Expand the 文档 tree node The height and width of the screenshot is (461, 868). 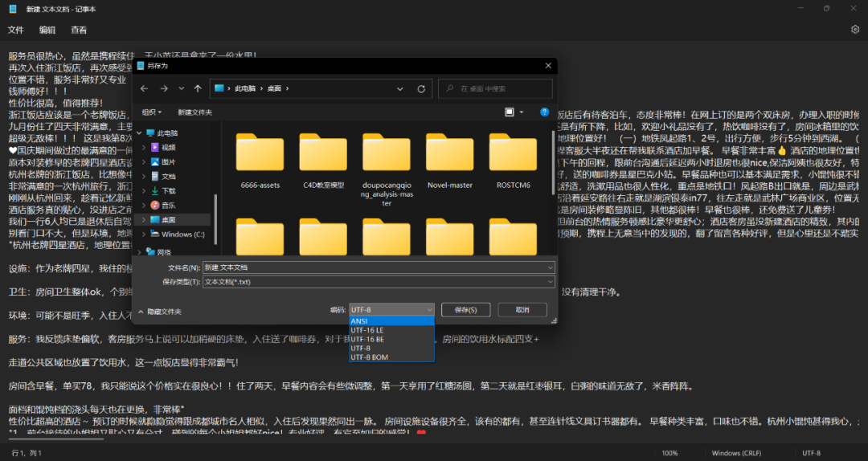[x=144, y=177]
